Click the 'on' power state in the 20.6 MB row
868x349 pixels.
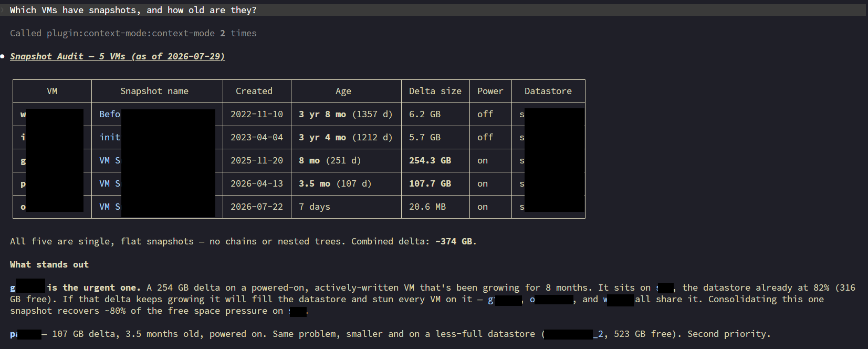click(483, 207)
